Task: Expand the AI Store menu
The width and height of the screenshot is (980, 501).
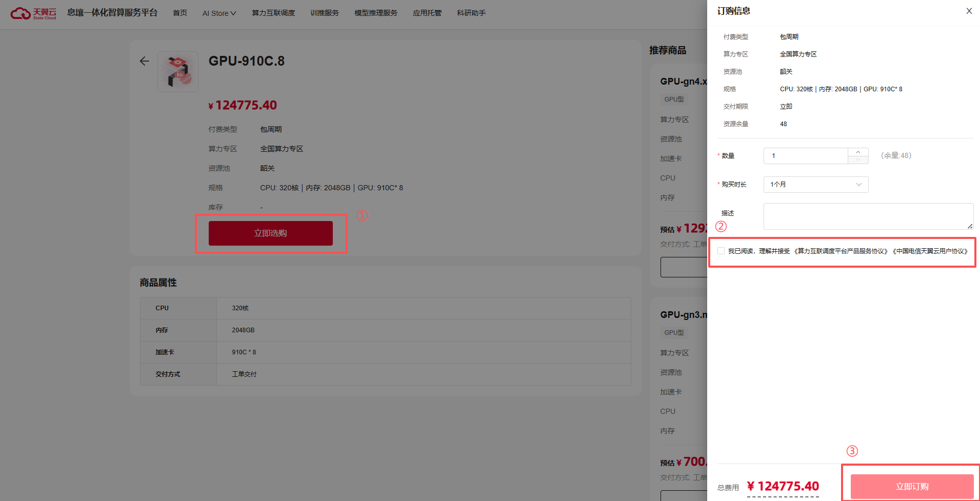Action: (219, 13)
